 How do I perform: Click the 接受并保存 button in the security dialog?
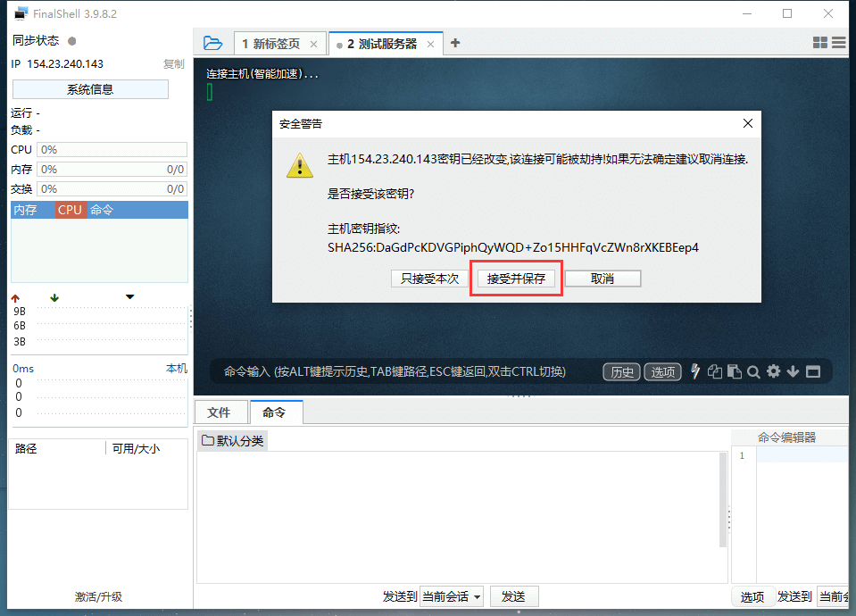[516, 278]
